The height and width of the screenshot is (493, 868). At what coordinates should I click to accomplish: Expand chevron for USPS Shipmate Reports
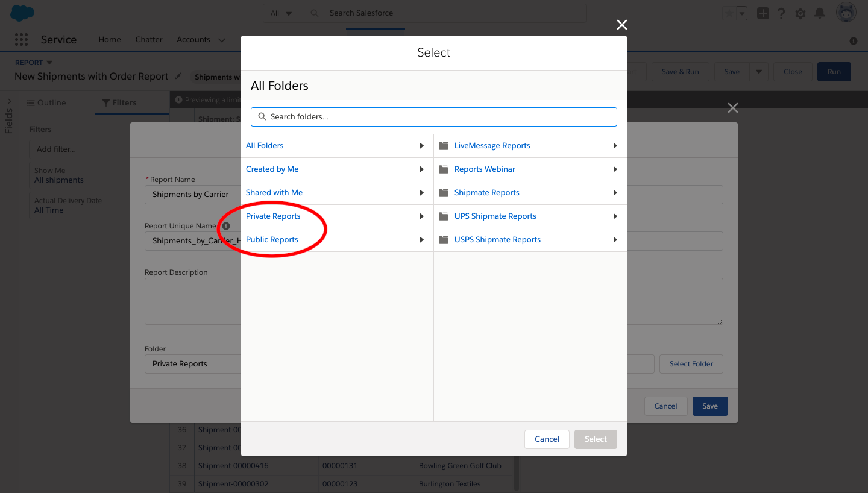pyautogui.click(x=615, y=240)
